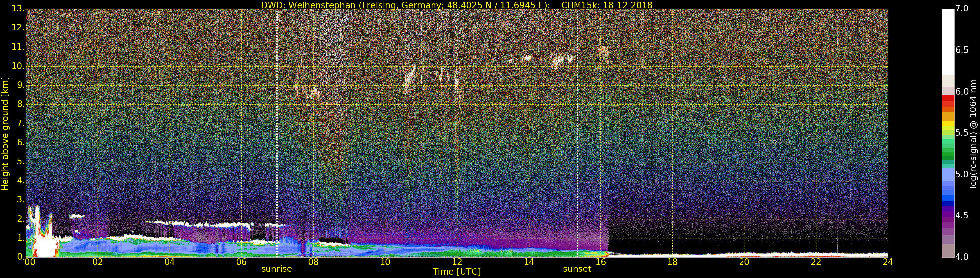Click the '13.' tick on the height axis
980x278 pixels.
(18, 9)
